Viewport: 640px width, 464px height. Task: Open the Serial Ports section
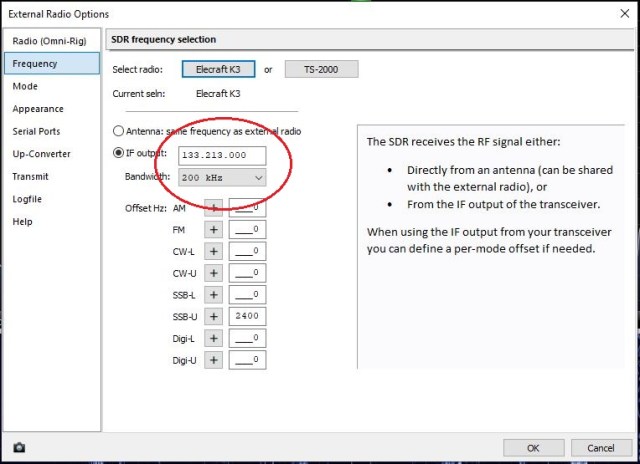pyautogui.click(x=37, y=131)
